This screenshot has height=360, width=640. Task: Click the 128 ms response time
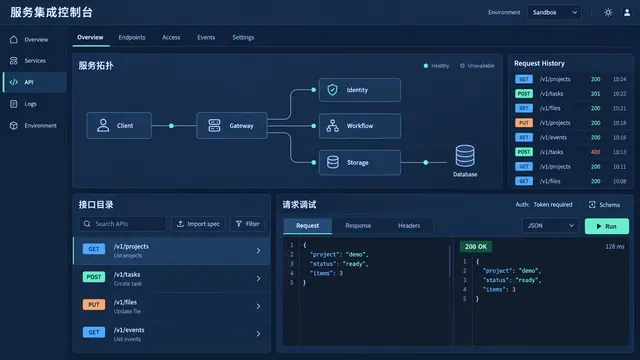pyautogui.click(x=615, y=247)
